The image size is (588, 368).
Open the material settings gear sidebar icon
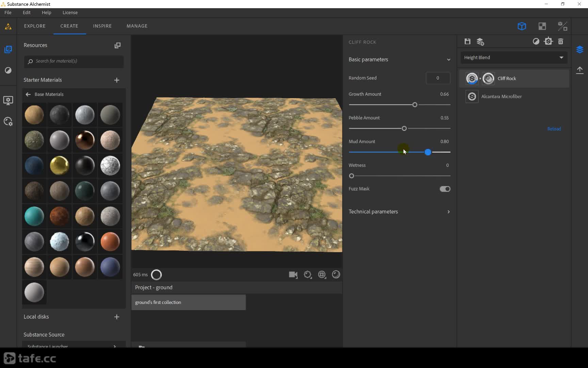coord(8,122)
